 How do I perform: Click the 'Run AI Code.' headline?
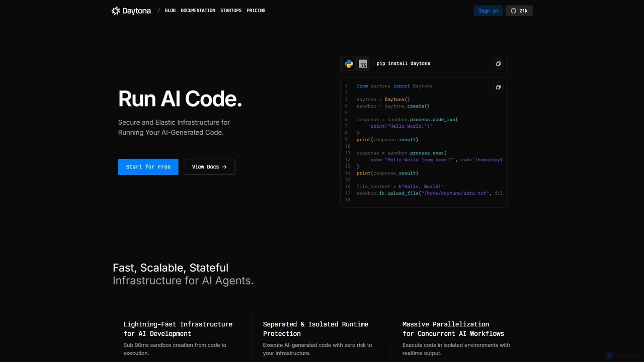[180, 99]
